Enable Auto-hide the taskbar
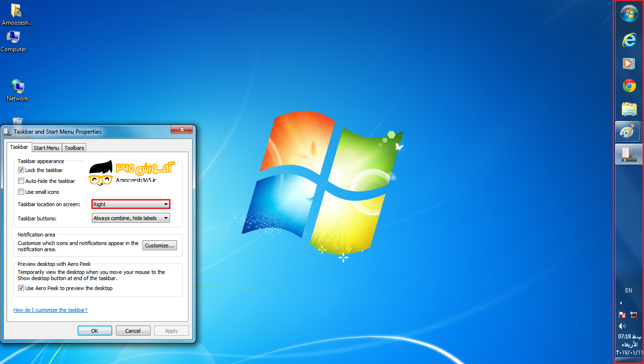 click(21, 181)
